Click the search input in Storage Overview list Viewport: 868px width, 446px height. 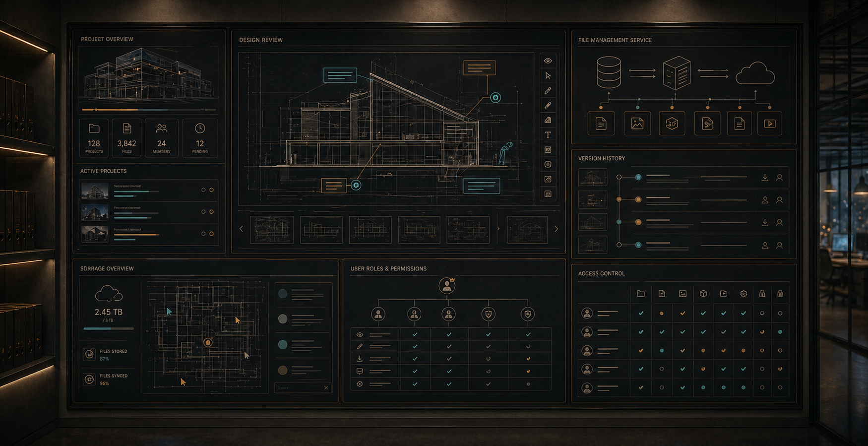[303, 387]
